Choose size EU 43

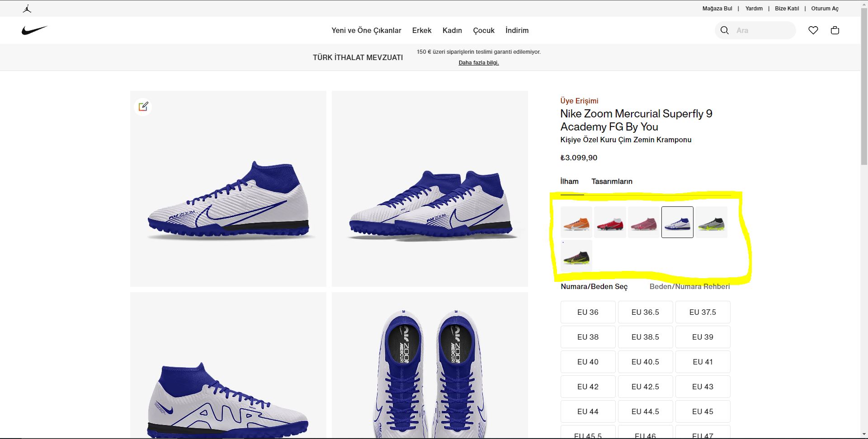point(703,387)
